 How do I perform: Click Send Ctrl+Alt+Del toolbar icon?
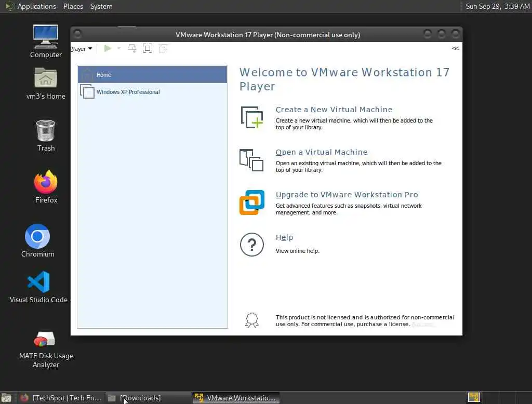(x=132, y=48)
